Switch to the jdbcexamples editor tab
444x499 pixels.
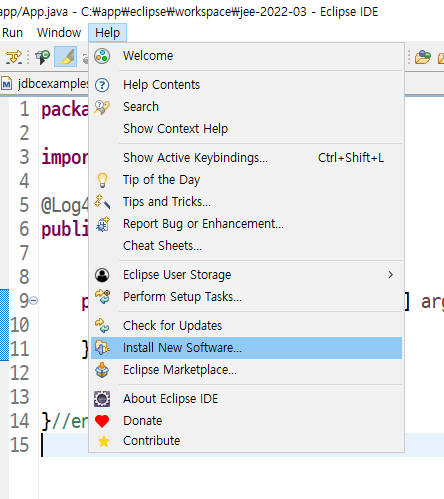(x=45, y=84)
